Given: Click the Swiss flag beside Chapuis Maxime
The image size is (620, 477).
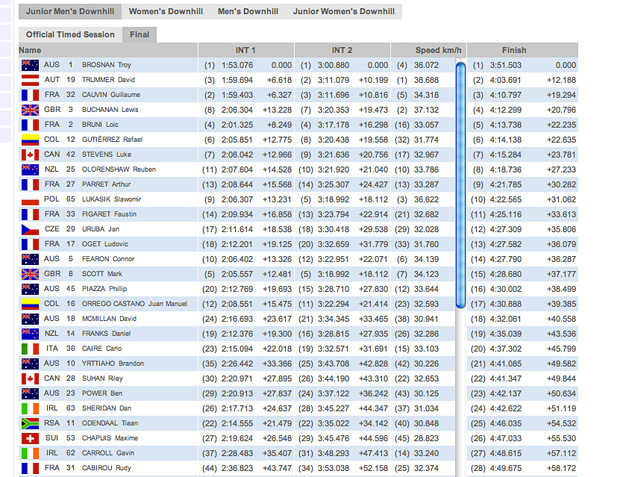Looking at the screenshot, I should [29, 438].
